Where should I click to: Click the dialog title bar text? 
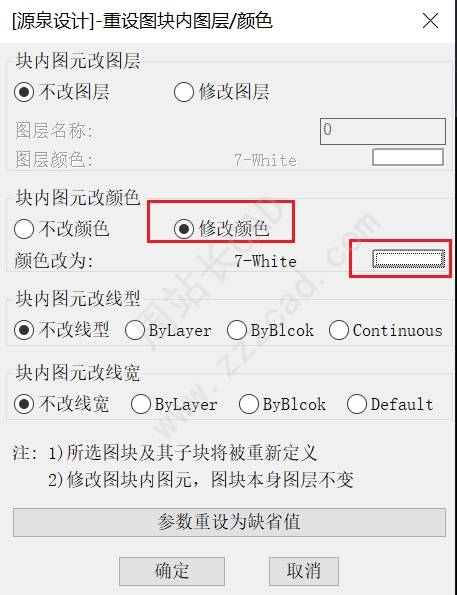point(142,21)
